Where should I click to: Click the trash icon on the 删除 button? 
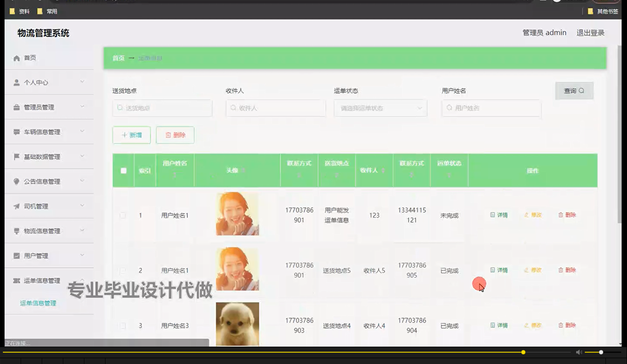click(168, 135)
